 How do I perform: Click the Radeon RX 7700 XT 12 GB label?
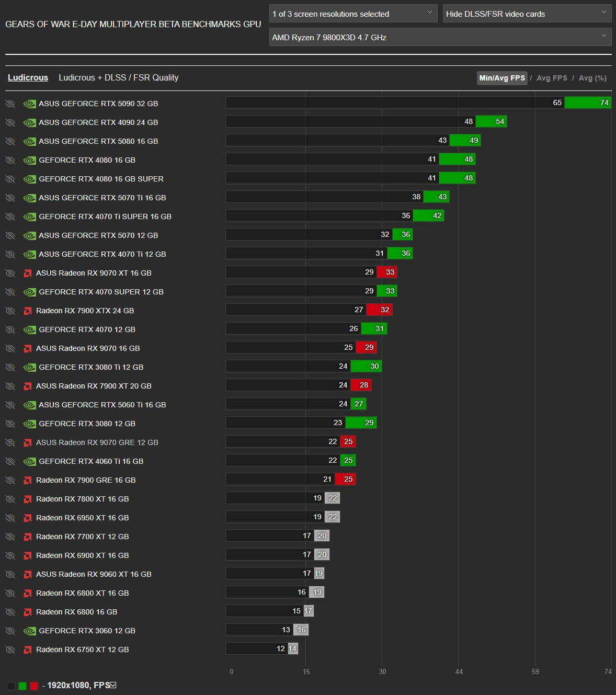click(x=82, y=537)
